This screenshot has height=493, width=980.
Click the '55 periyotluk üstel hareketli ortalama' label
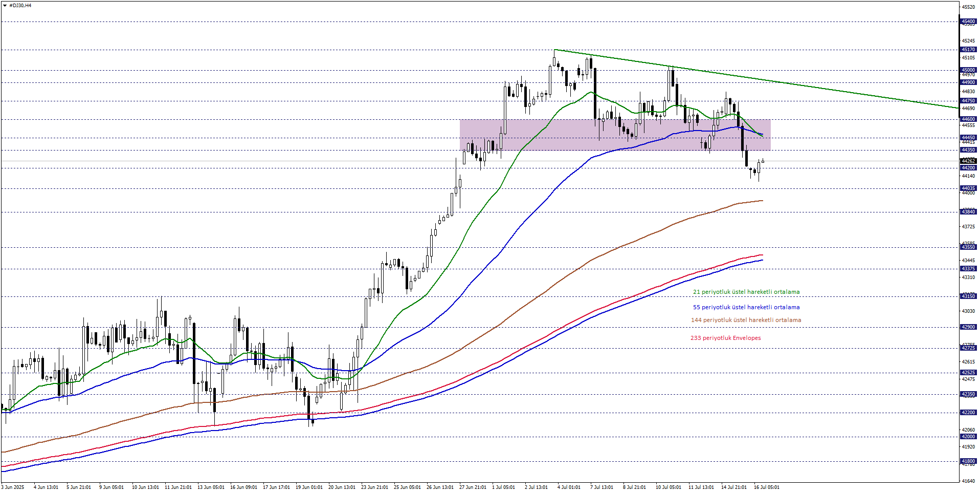click(746, 307)
